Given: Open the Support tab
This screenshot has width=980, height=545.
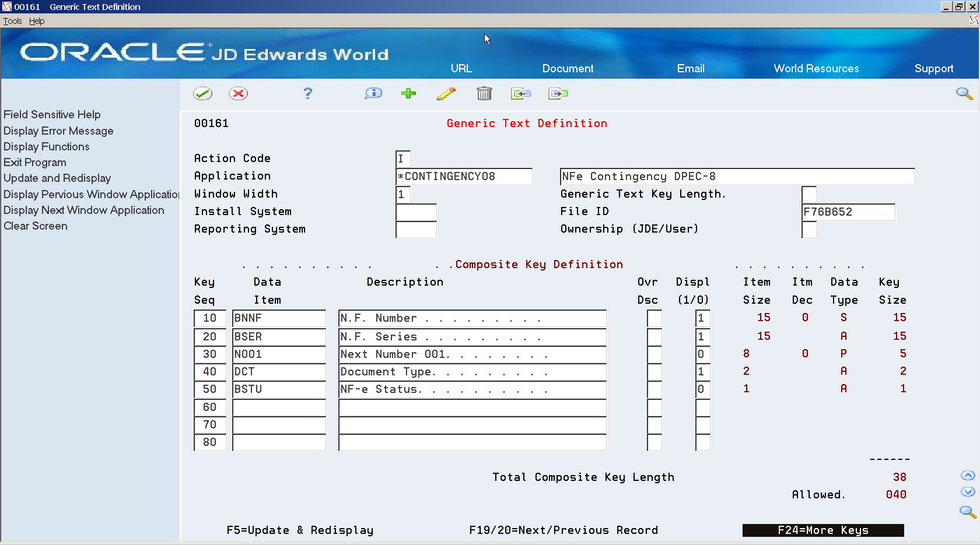Looking at the screenshot, I should [x=934, y=68].
